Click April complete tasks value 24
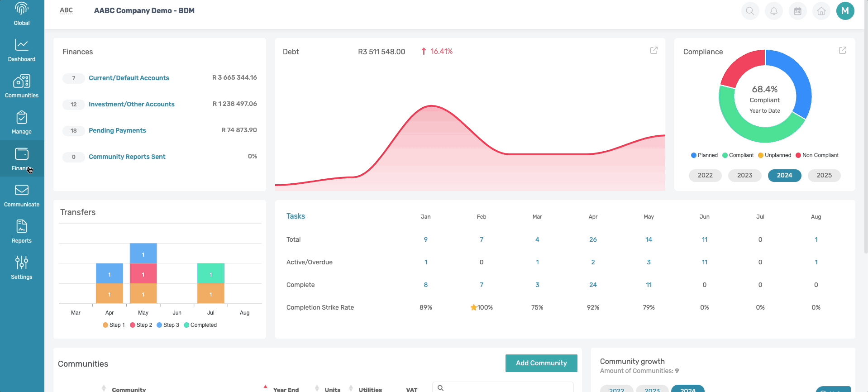Viewport: 868px width, 392px height. pos(593,285)
